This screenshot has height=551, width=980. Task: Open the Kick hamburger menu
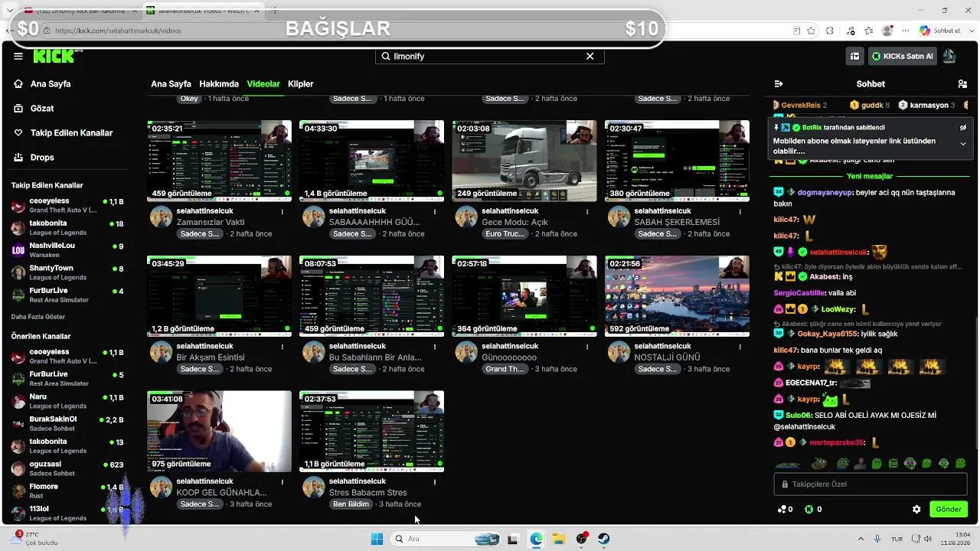(x=18, y=56)
